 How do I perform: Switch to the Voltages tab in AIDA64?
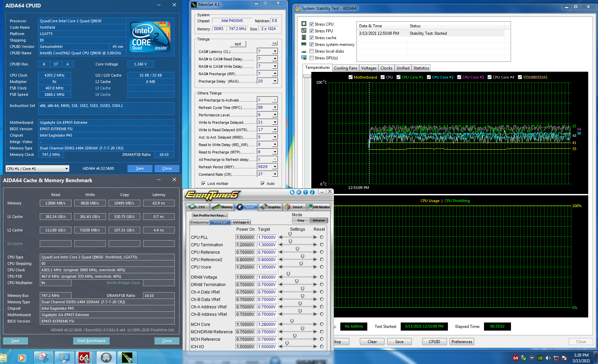click(x=369, y=68)
